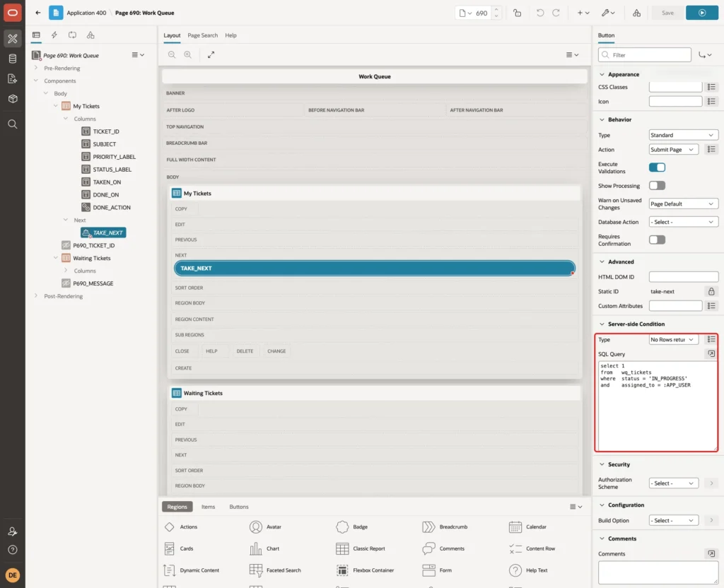Toggle the Show Processing switch
This screenshot has width=724, height=588.
pyautogui.click(x=657, y=186)
